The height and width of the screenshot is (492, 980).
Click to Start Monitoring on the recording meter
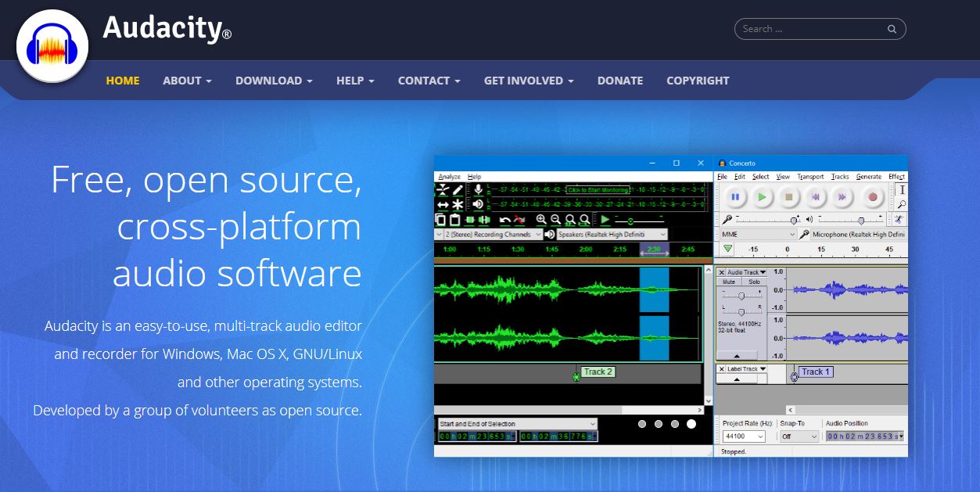tap(598, 189)
